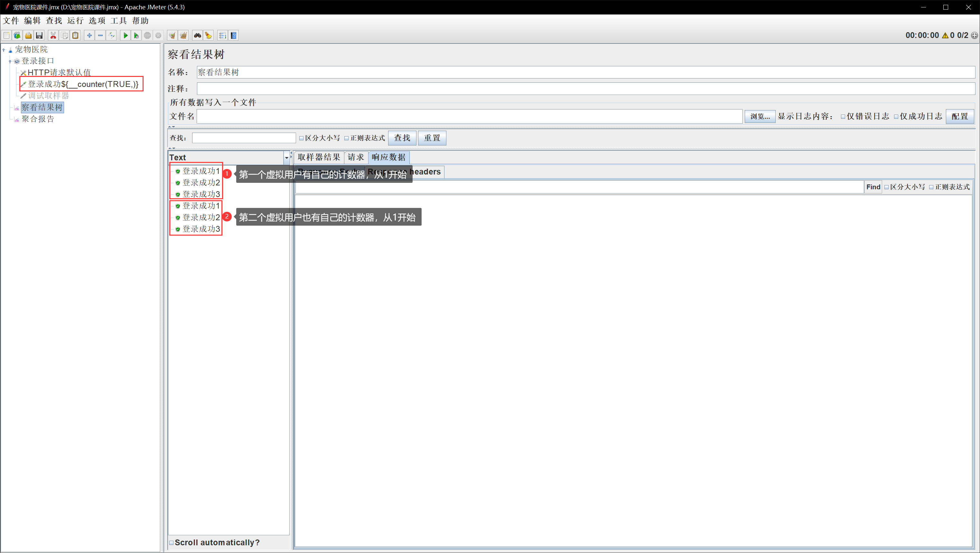980x553 pixels.
Task: Click Start no pauses toolbar icon
Action: click(x=136, y=35)
